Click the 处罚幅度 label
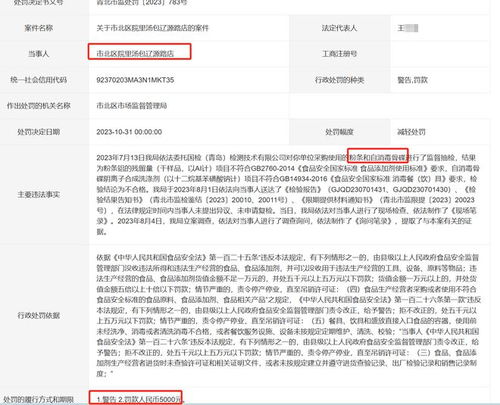 click(x=339, y=132)
